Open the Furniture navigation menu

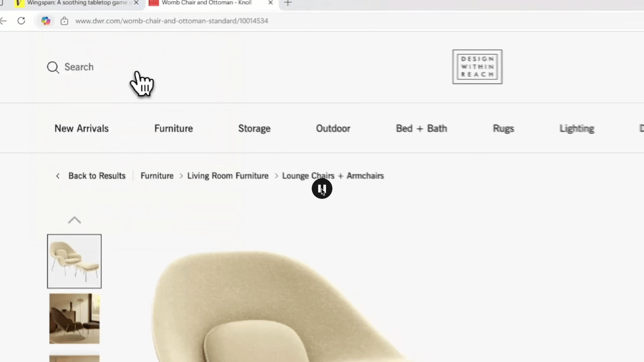173,128
